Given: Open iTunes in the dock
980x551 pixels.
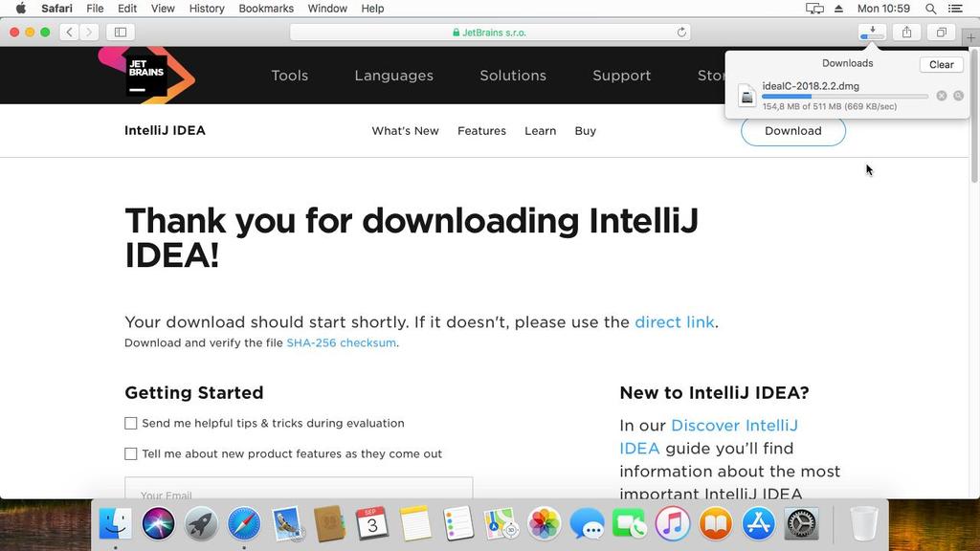Looking at the screenshot, I should click(673, 523).
